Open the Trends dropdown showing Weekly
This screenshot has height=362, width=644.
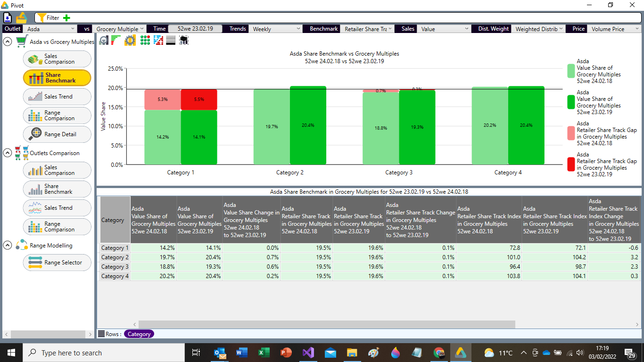[276, 29]
